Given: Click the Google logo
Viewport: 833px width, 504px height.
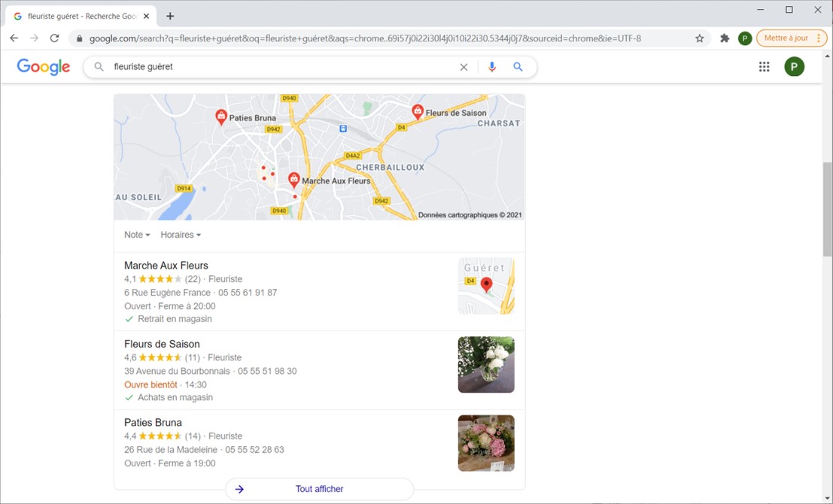Looking at the screenshot, I should 44,67.
